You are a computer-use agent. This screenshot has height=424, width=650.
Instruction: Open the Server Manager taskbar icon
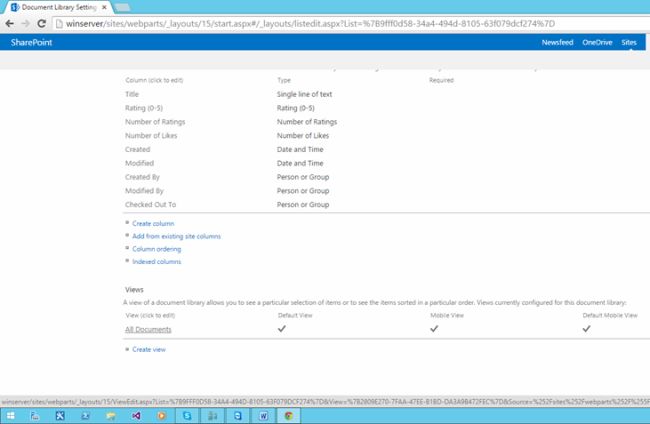pos(35,416)
